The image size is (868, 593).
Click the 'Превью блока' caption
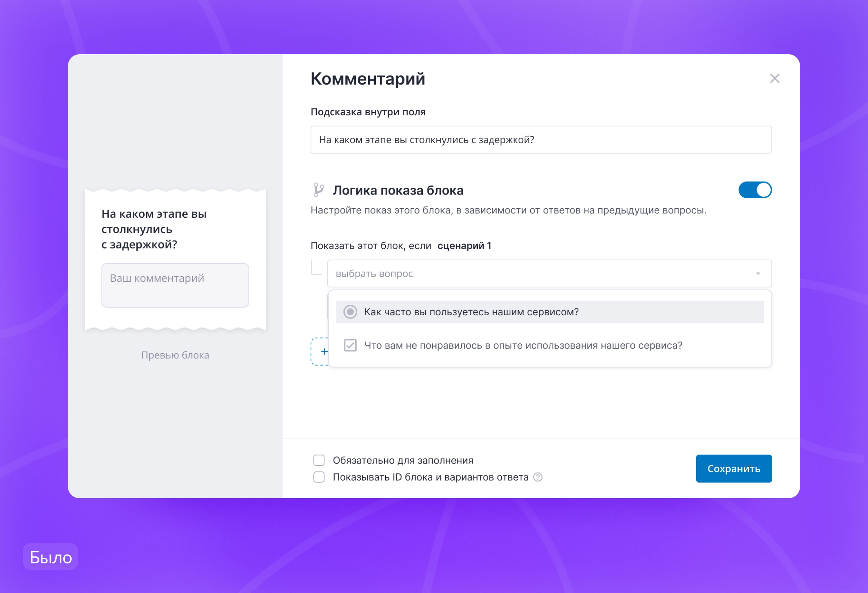coord(175,355)
